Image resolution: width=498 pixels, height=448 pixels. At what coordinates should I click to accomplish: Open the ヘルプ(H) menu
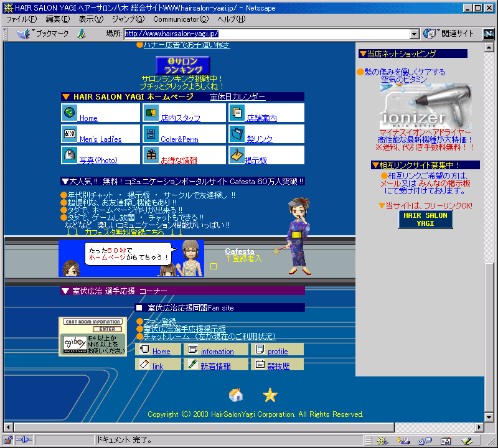[x=232, y=19]
